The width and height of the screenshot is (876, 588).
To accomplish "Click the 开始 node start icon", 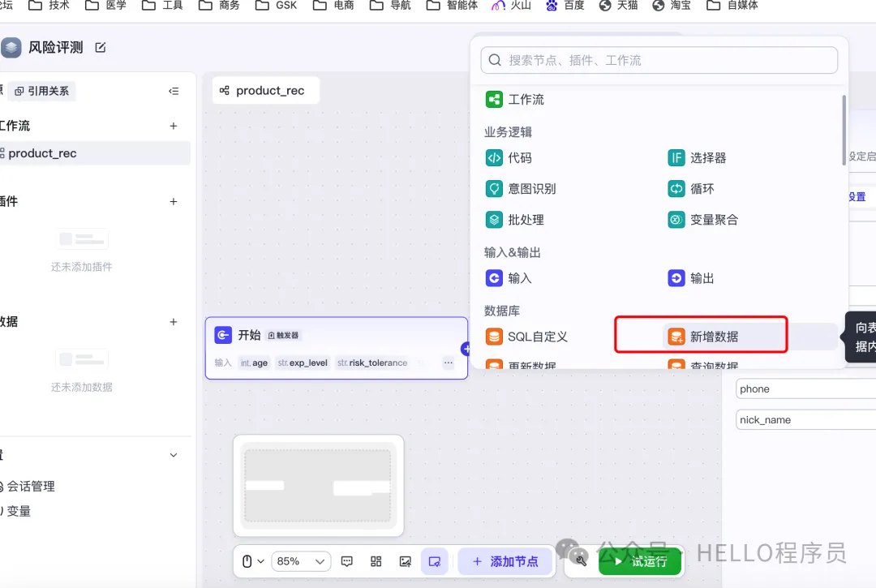I will [223, 335].
